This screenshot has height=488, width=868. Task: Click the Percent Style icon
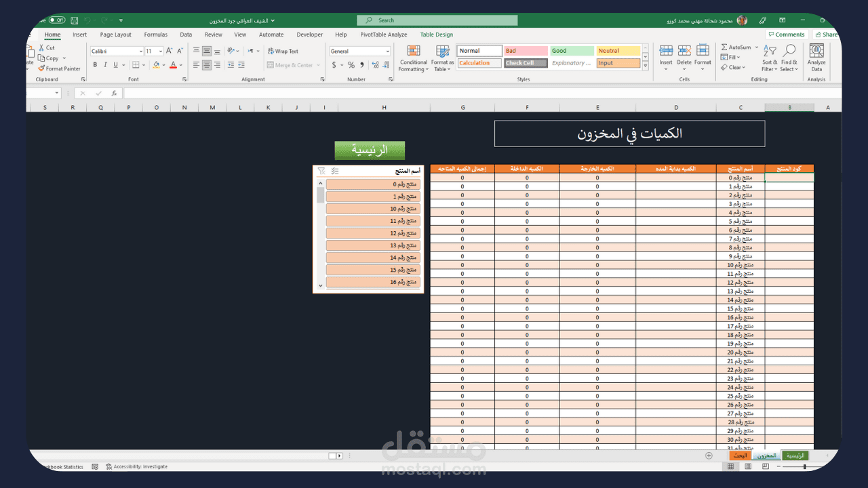(x=351, y=65)
